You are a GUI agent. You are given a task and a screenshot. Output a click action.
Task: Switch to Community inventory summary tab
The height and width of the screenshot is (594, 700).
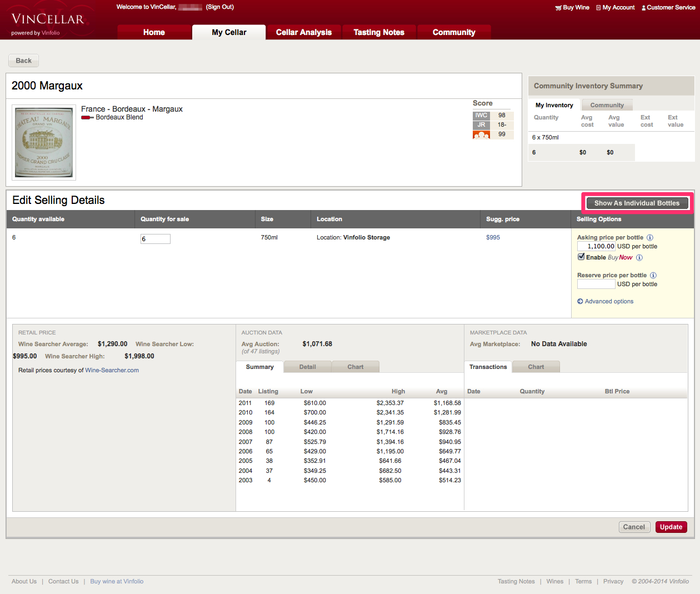pos(607,105)
